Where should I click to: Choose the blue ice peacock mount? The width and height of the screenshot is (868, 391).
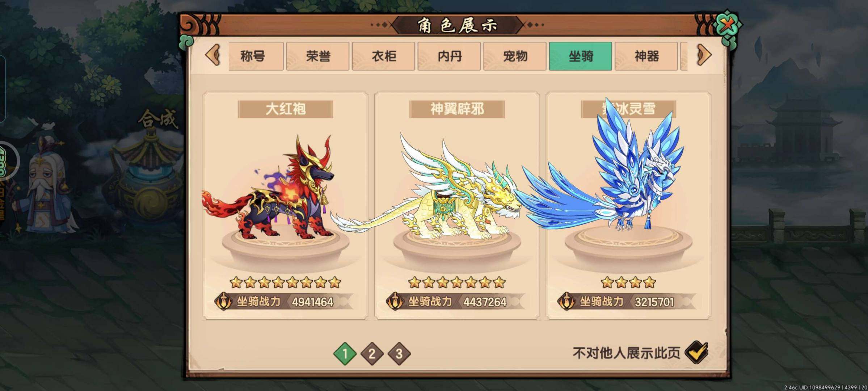[x=604, y=167]
